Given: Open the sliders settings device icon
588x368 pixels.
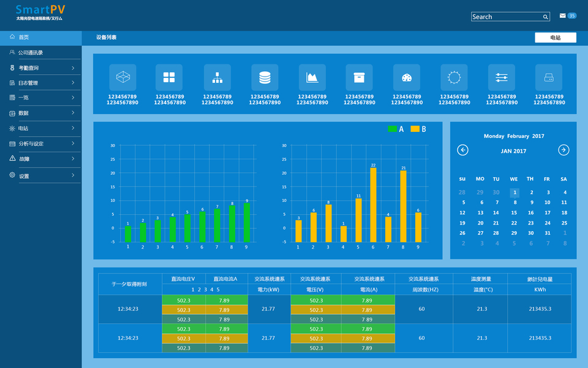Looking at the screenshot, I should tap(502, 77).
